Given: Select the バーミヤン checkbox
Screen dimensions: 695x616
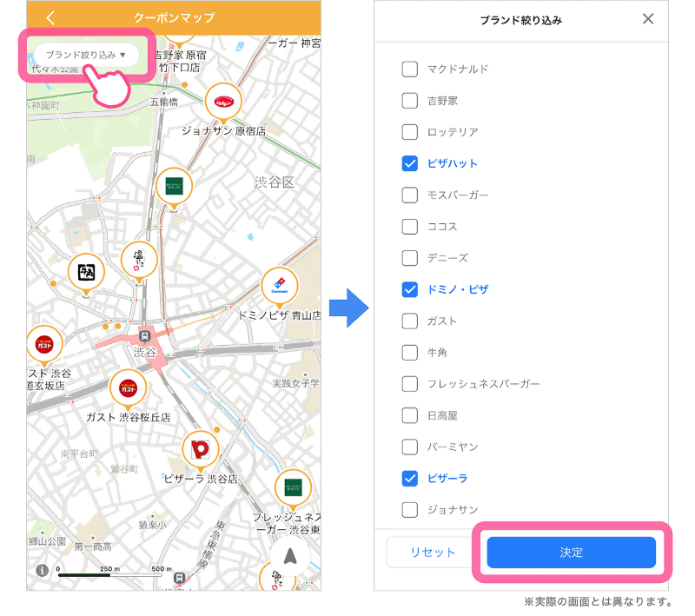Looking at the screenshot, I should point(409,447).
